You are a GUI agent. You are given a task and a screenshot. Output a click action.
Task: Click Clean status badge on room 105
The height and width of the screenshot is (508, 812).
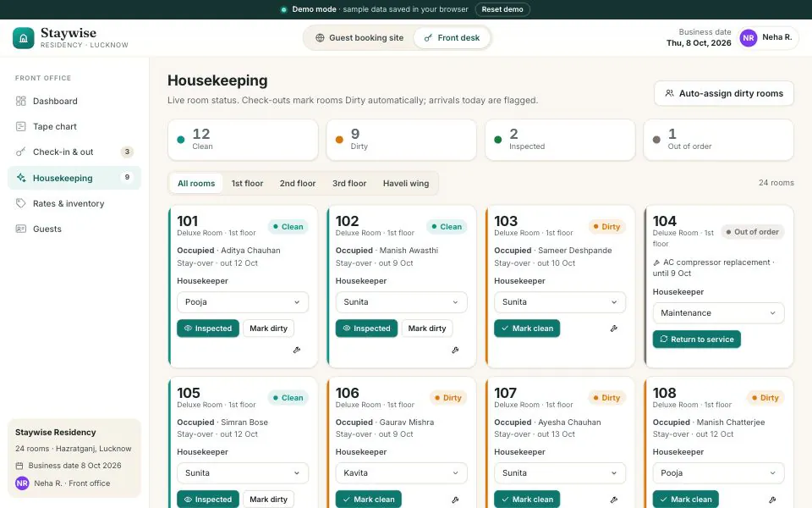(288, 398)
